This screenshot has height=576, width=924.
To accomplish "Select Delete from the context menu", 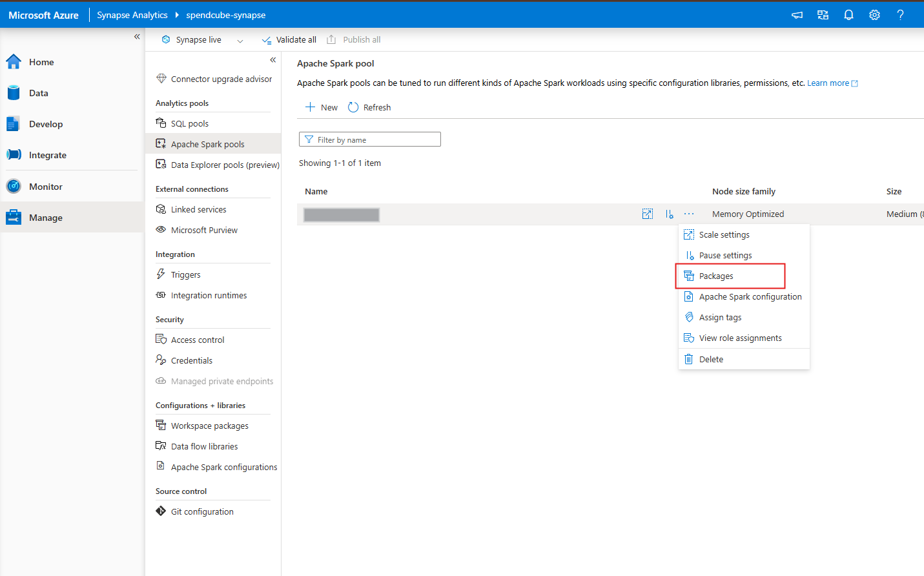I will click(711, 360).
